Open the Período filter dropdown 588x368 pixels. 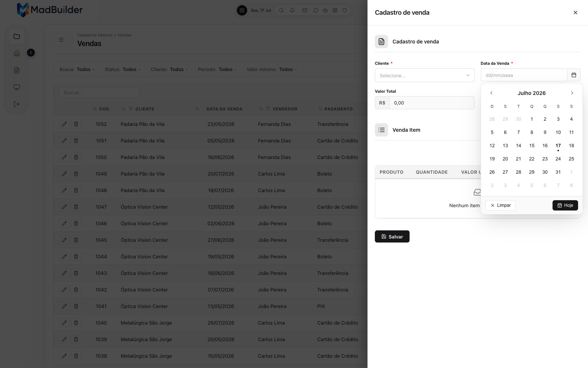[217, 69]
